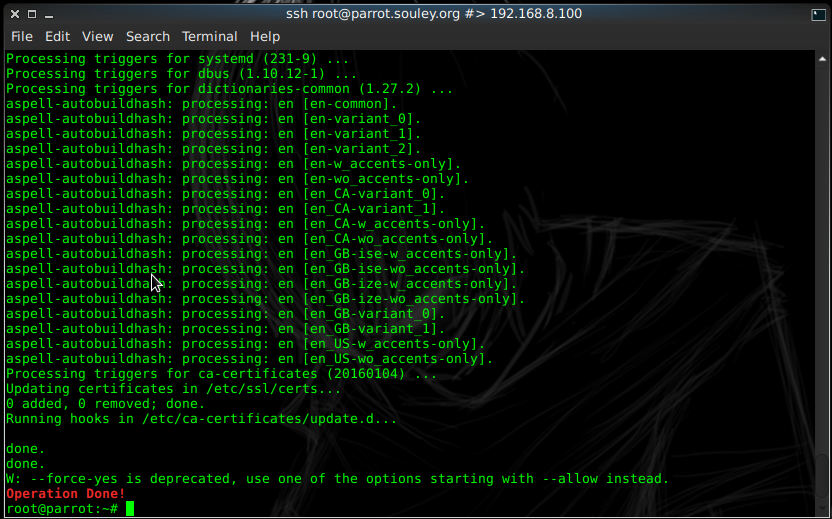The width and height of the screenshot is (832, 519).
Task: Click 'Running hooks in /etc/ca-certificates/update.d...' line
Action: [202, 419]
